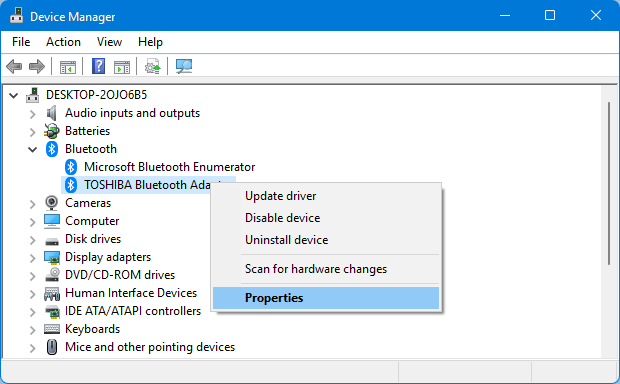Expand the Batteries category
This screenshot has height=384, width=620.
tap(33, 132)
